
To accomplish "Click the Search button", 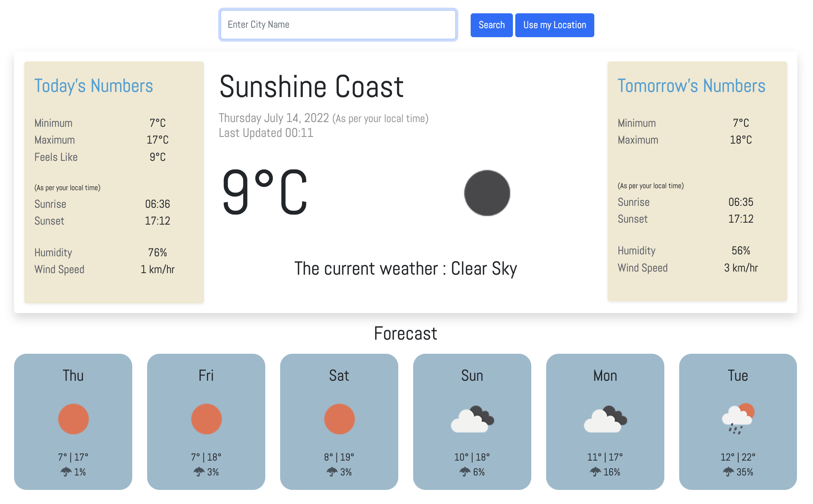I will click(490, 24).
